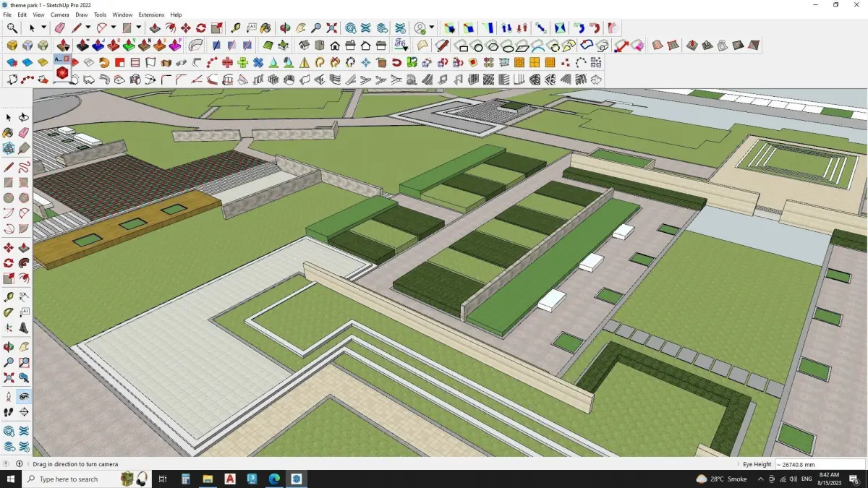Open File Explorer from the taskbar
The width and height of the screenshot is (868, 488).
208,479
